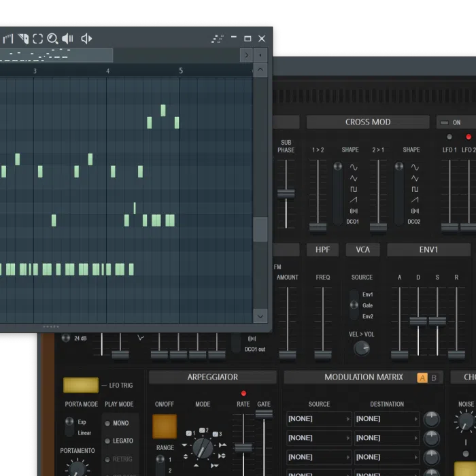Open first row DESTINATION dropdown in modulation matrix

tap(387, 420)
